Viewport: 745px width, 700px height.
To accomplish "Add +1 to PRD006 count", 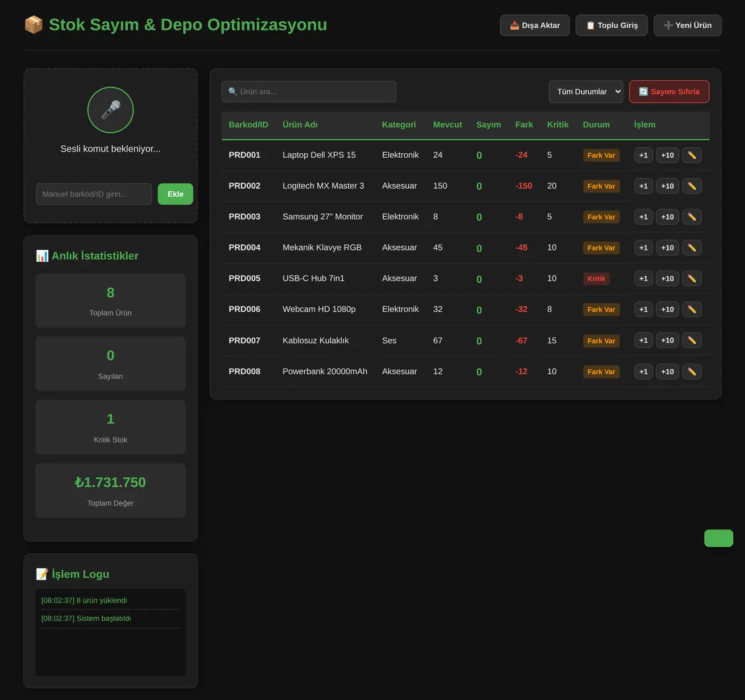I will (x=643, y=309).
